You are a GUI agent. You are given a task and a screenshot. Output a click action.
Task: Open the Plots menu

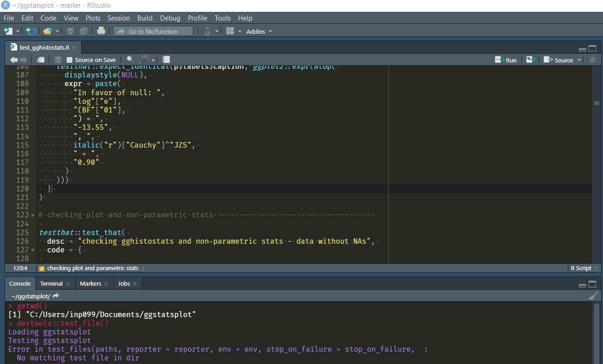pos(93,18)
